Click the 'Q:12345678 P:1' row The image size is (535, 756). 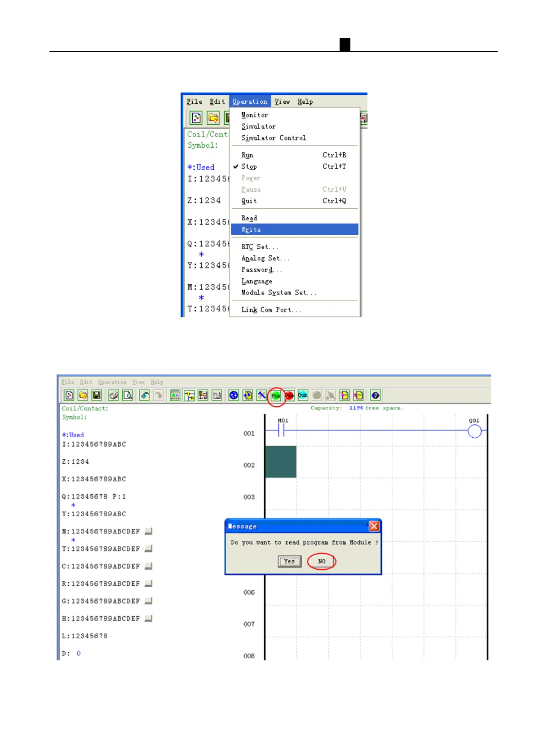(94, 497)
